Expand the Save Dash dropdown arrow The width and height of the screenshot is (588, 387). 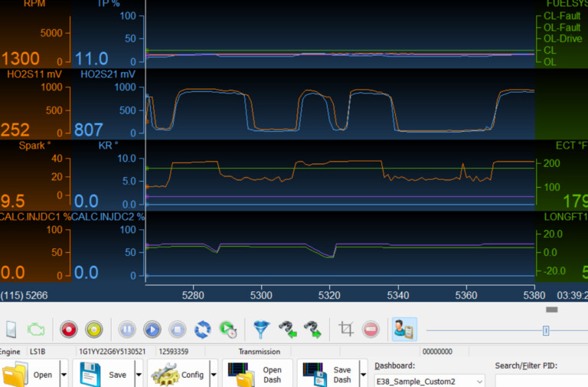point(364,375)
